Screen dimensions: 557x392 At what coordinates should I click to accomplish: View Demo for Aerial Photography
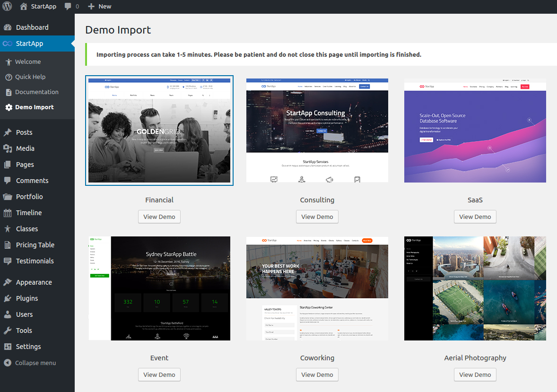[475, 375]
